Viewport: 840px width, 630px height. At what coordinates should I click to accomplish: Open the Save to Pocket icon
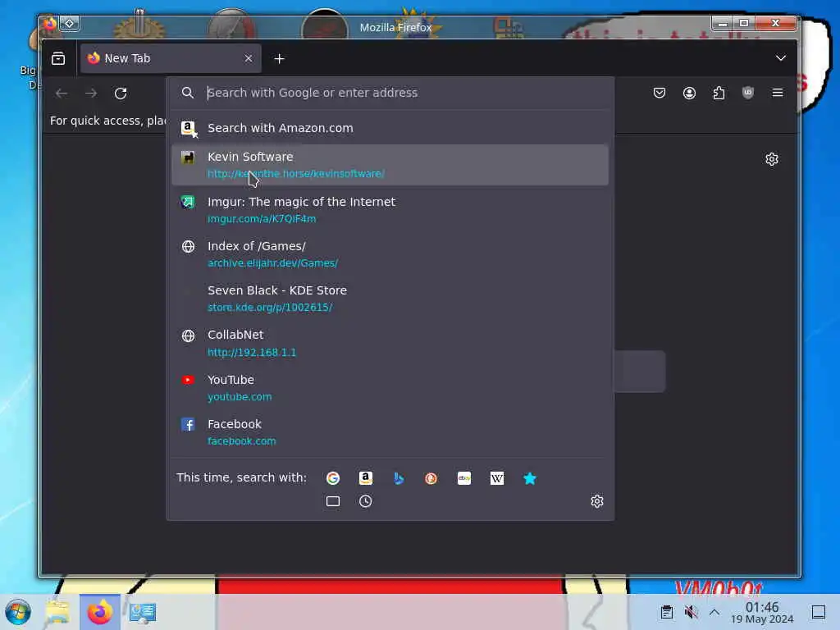pyautogui.click(x=660, y=93)
